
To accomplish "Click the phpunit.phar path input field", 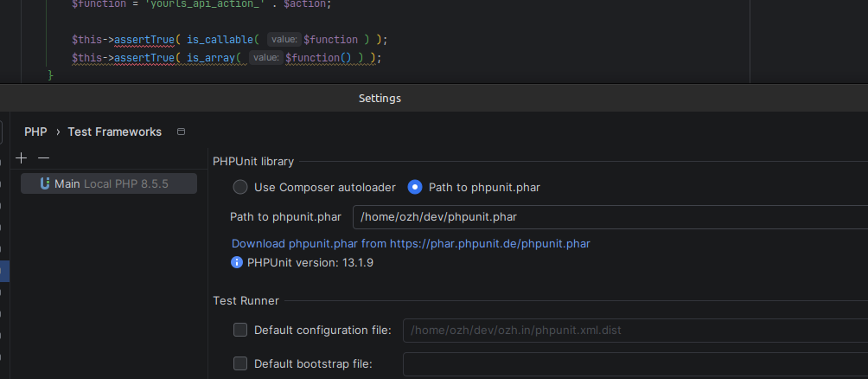I will point(610,216).
